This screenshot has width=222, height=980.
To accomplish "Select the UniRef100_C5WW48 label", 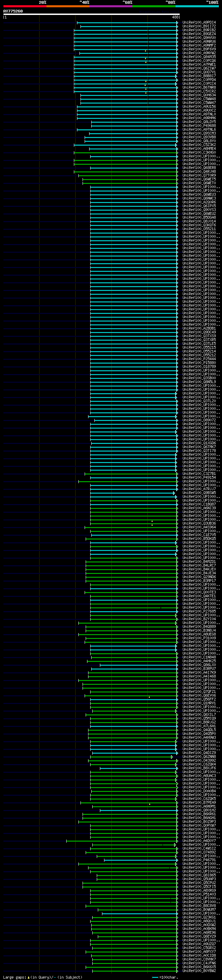I will tap(199, 99).
